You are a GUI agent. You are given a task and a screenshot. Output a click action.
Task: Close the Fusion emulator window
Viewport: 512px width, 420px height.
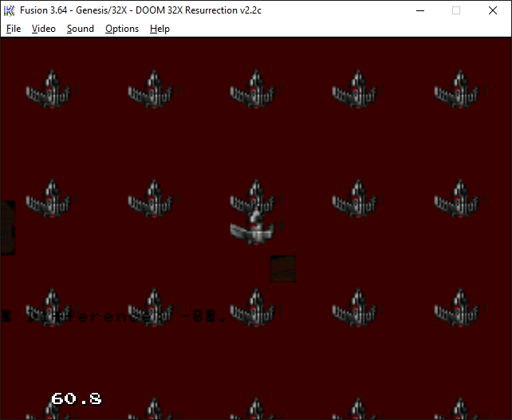tap(493, 10)
